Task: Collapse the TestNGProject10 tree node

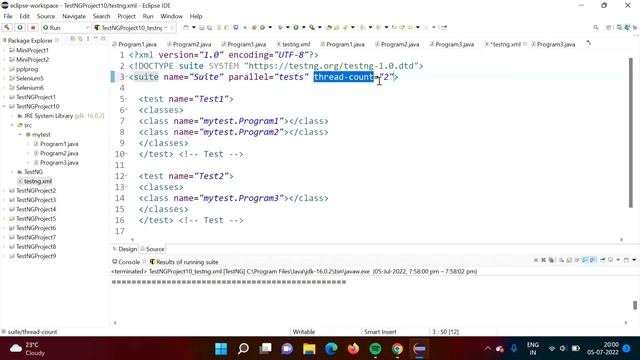Action: click(x=4, y=107)
